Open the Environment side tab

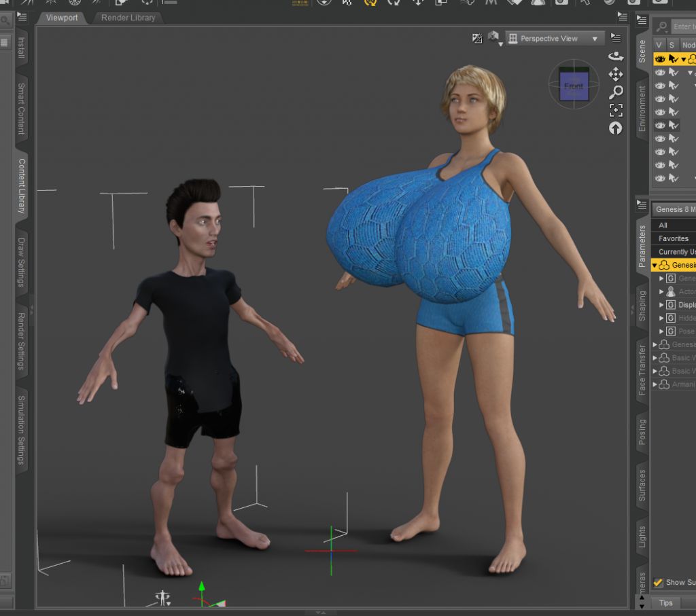642,109
